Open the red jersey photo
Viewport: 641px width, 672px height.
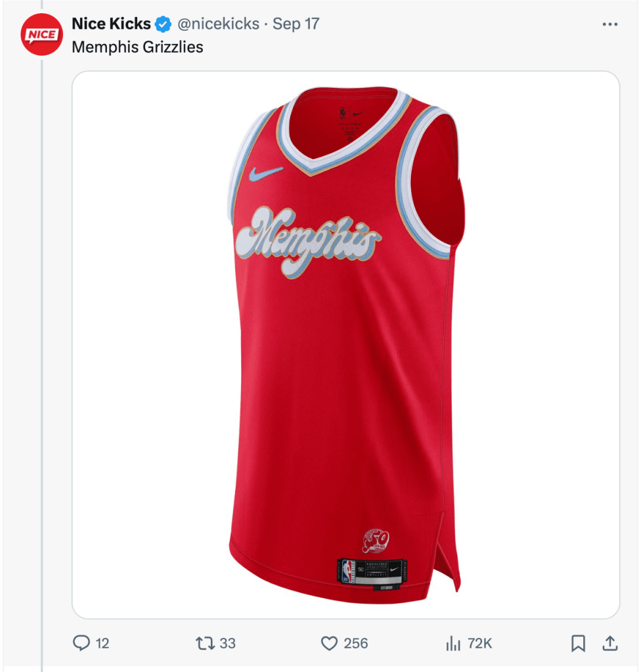[345, 345]
